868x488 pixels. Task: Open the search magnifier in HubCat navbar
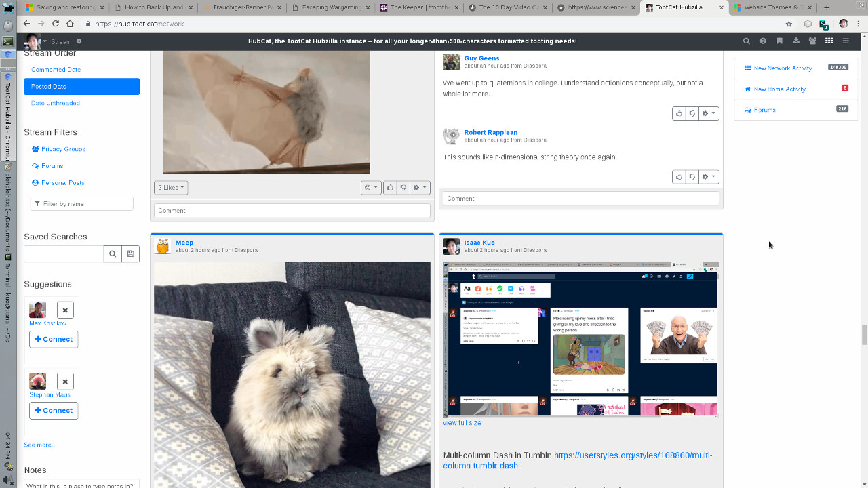coord(746,41)
